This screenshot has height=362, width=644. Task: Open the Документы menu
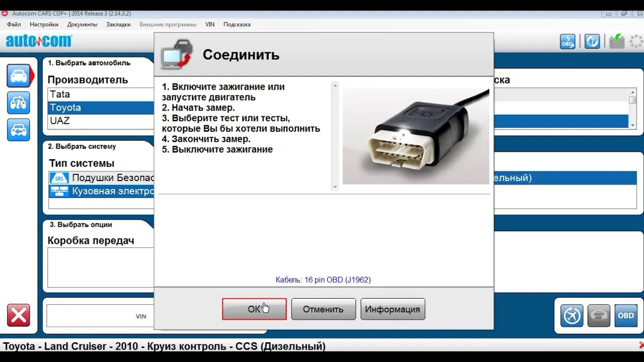(82, 24)
